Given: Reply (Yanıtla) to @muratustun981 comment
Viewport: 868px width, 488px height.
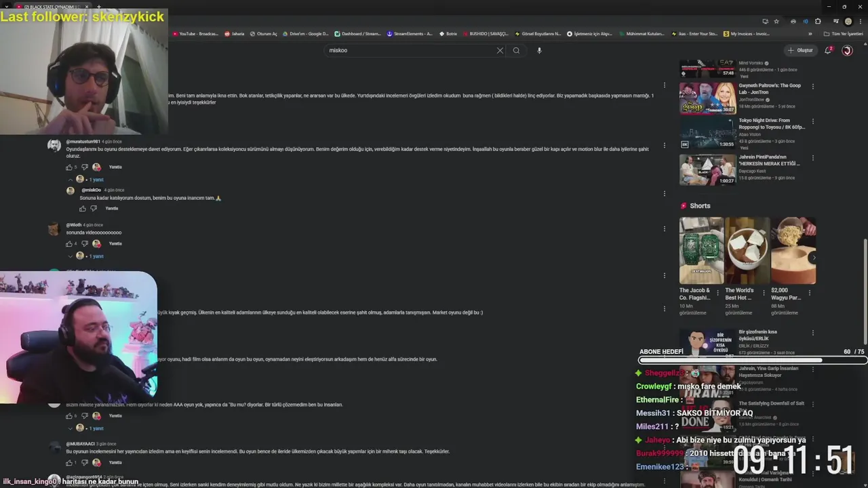Looking at the screenshot, I should (x=115, y=167).
